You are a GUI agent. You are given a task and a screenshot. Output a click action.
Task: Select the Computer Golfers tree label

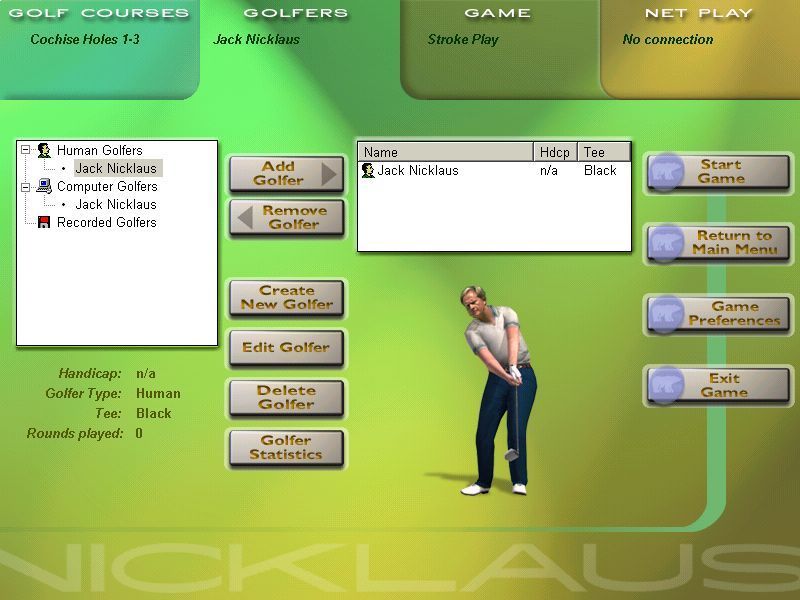[x=107, y=186]
